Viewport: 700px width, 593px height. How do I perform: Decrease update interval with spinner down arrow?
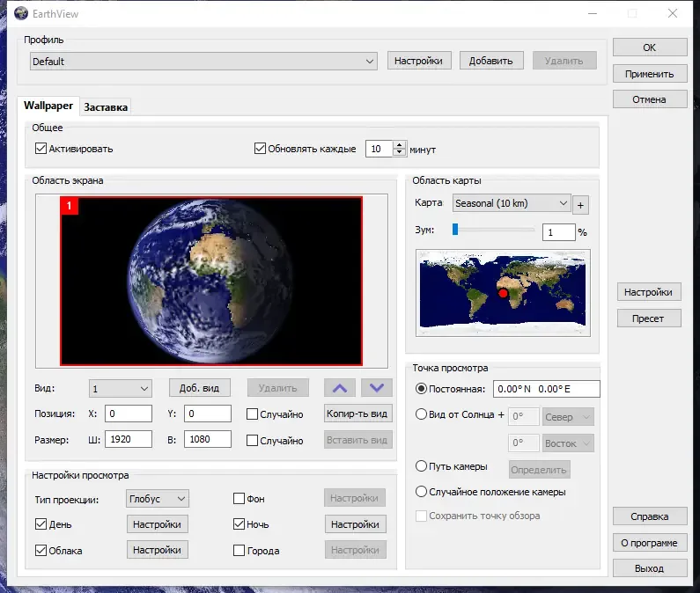[x=400, y=152]
